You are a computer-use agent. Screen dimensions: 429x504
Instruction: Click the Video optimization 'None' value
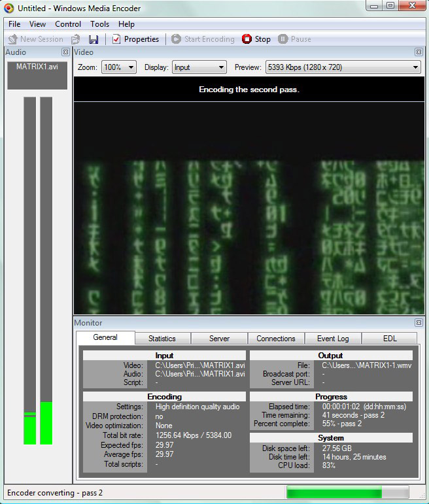(x=163, y=426)
